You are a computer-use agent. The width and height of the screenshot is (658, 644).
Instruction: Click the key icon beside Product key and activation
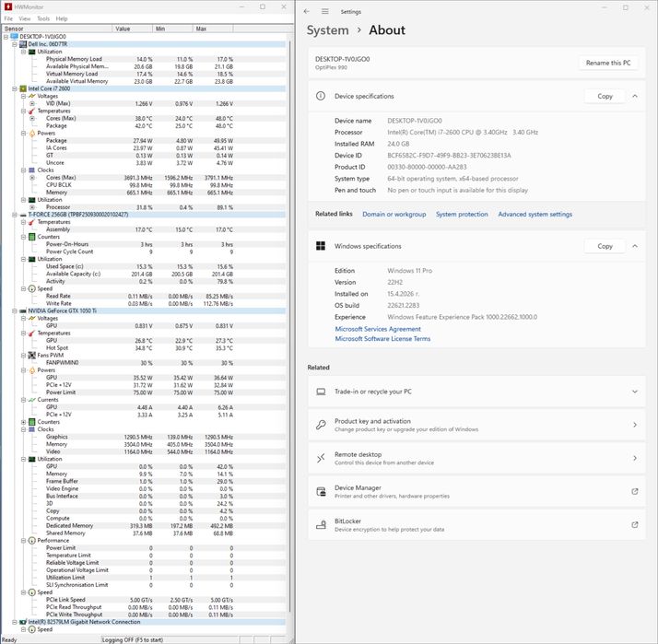click(x=321, y=425)
